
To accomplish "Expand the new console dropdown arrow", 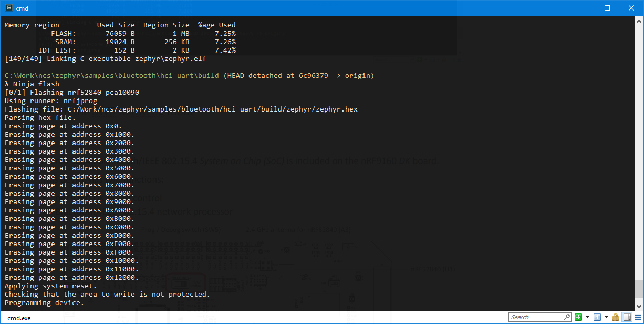I will [x=587, y=317].
